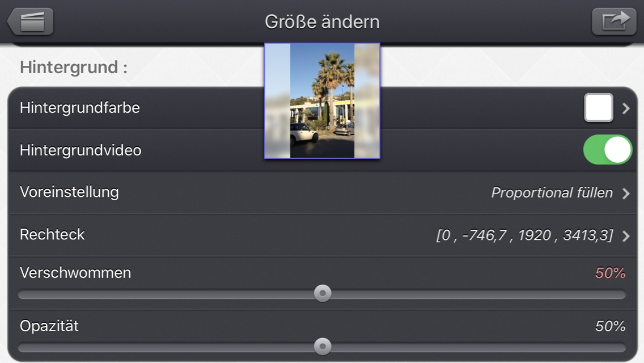Image resolution: width=644 pixels, height=363 pixels.
Task: Expand the Rechteck chevron arrow
Action: (625, 236)
